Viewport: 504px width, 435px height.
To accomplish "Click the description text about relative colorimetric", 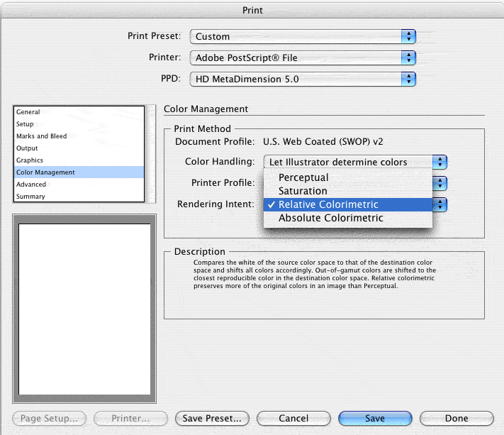I will (x=315, y=274).
